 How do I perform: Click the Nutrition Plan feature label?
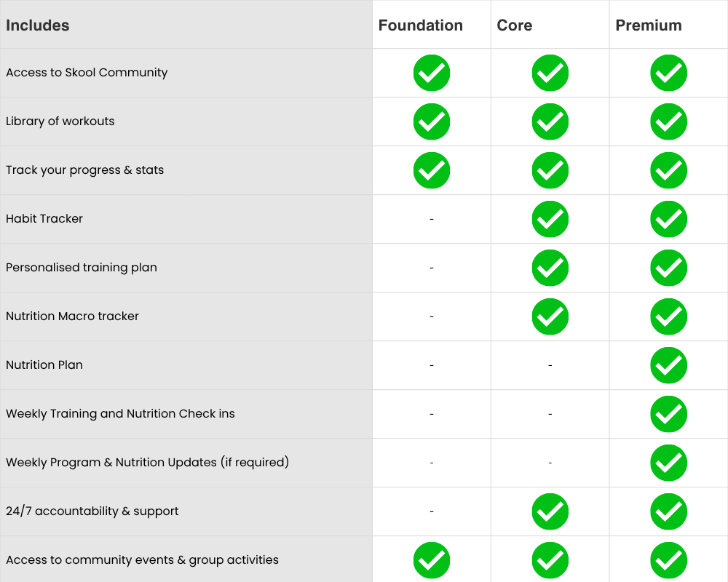point(44,365)
